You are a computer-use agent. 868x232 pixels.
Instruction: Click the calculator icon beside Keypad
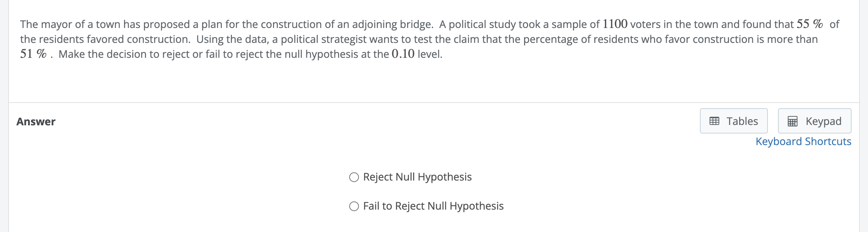[x=793, y=121]
